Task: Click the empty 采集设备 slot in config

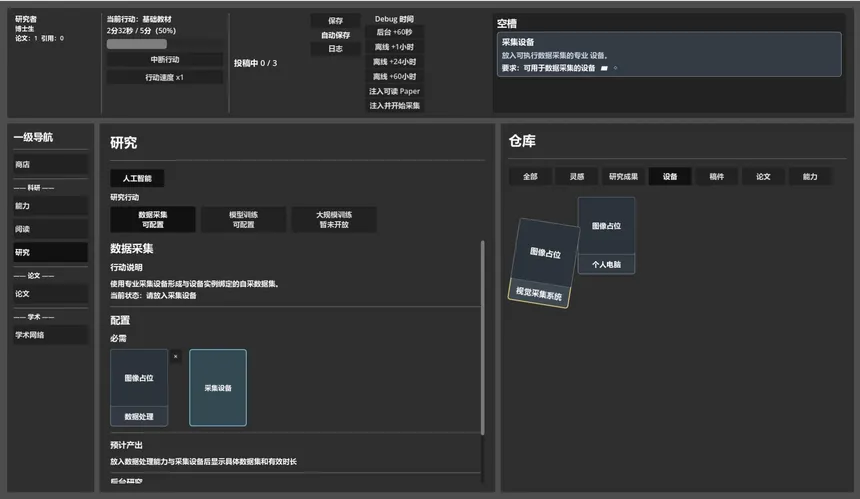Action: pos(218,388)
